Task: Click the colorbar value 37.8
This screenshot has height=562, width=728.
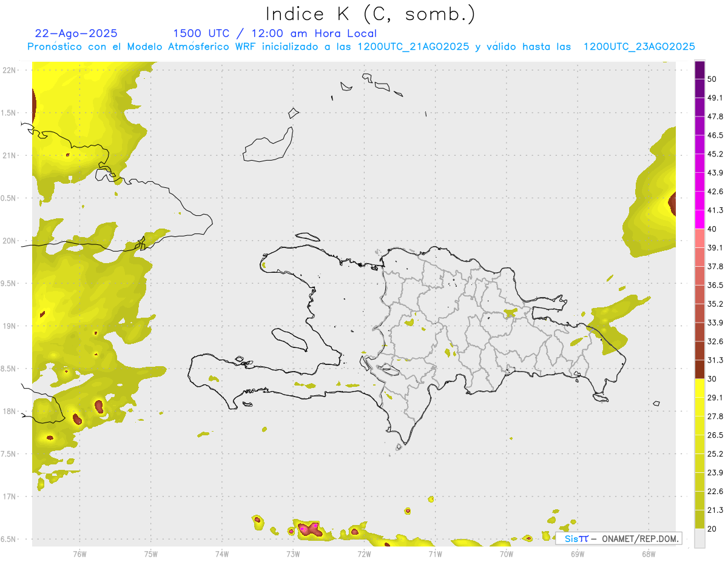Action: pos(715,267)
